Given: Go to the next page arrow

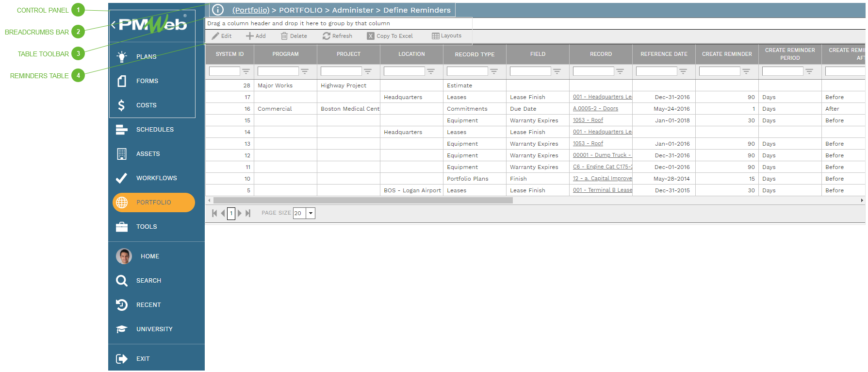Looking at the screenshot, I should pyautogui.click(x=240, y=213).
